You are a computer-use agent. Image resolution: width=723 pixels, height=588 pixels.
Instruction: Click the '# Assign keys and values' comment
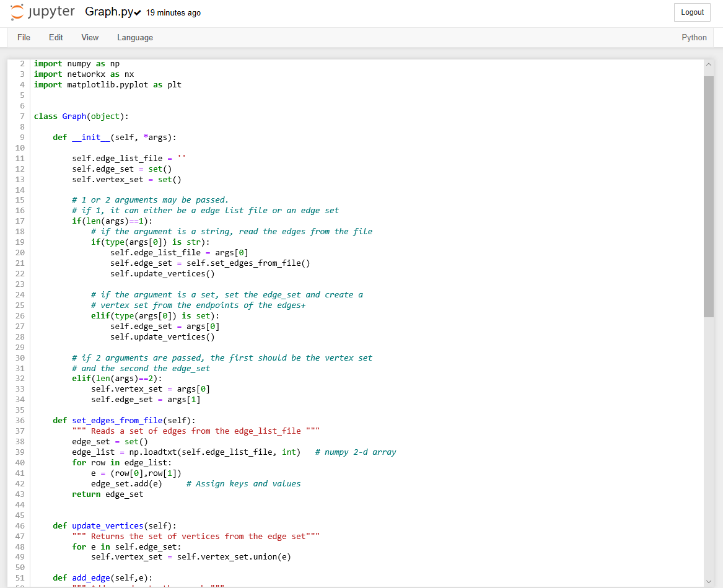243,484
